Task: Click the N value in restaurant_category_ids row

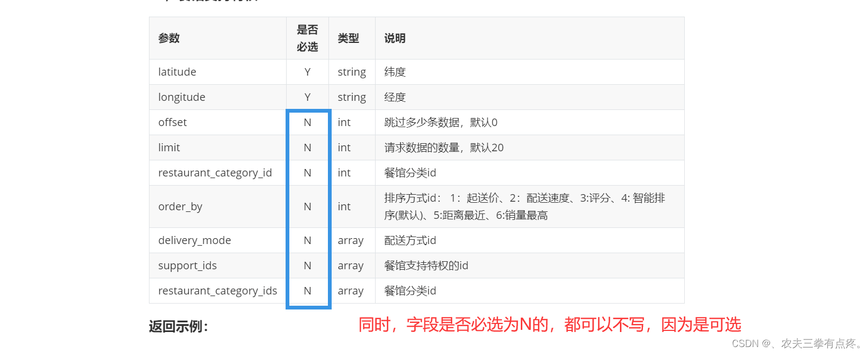Action: (308, 291)
